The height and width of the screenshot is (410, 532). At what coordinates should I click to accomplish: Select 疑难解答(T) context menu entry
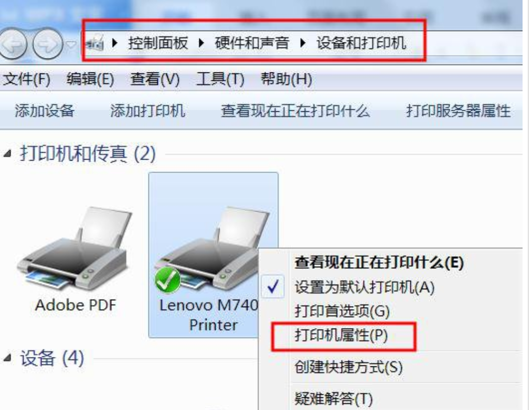pyautogui.click(x=334, y=398)
